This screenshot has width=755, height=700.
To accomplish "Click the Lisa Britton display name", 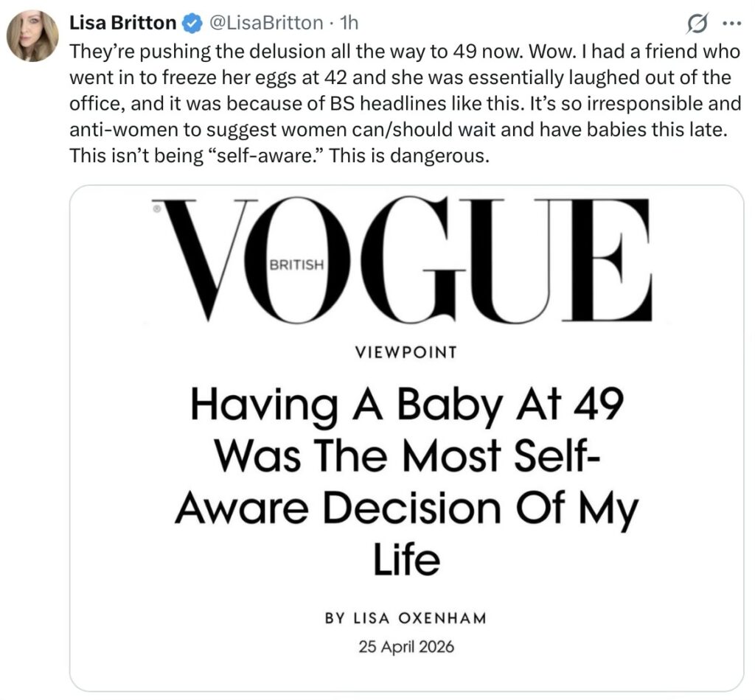I will click(x=122, y=24).
